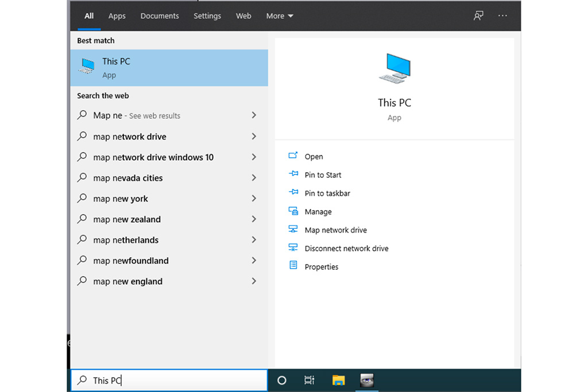This screenshot has height=392, width=588.
Task: Select Disconnect network drive option
Action: [346, 249]
